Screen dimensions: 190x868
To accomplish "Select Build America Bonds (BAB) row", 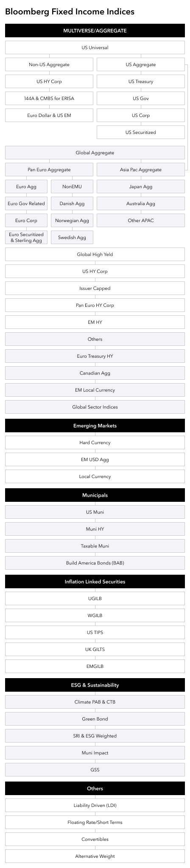I will (95, 563).
